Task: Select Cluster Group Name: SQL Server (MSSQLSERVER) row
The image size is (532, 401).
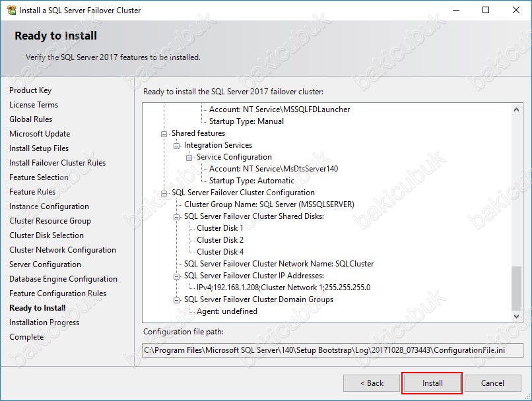Action: tap(269, 204)
